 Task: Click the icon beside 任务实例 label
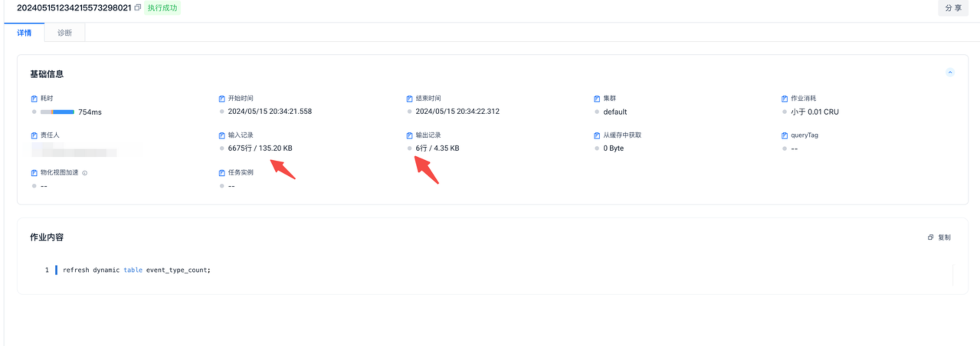[222, 173]
